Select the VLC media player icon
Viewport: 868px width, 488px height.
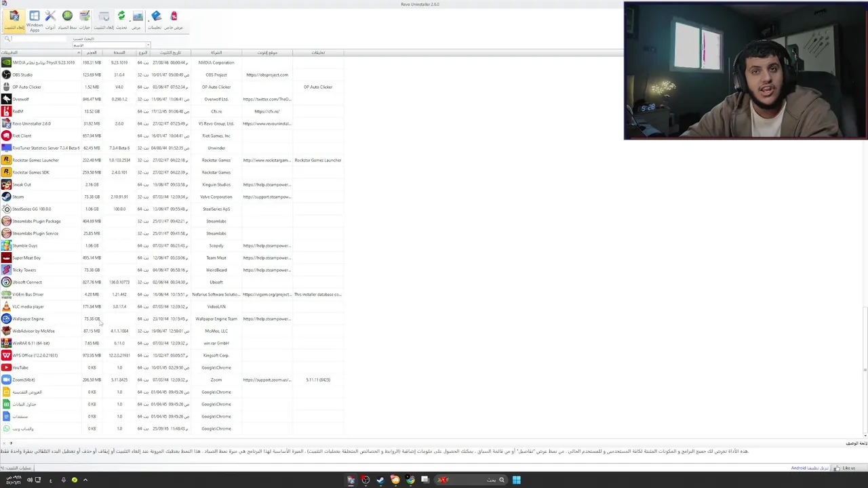coord(6,306)
